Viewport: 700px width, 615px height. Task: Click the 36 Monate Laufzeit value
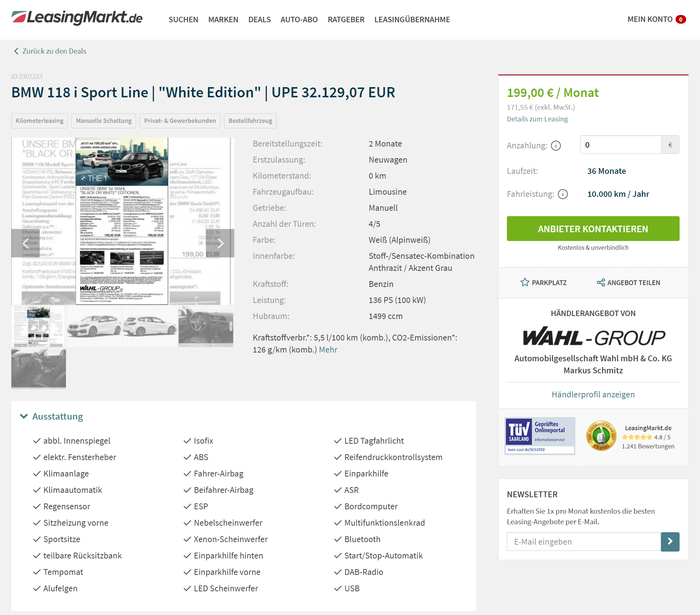606,171
